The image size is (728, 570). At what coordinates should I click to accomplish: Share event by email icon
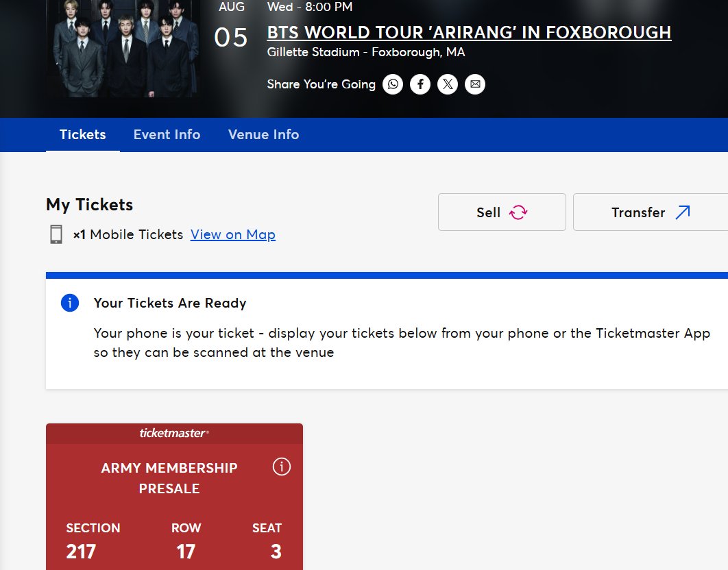click(x=475, y=84)
